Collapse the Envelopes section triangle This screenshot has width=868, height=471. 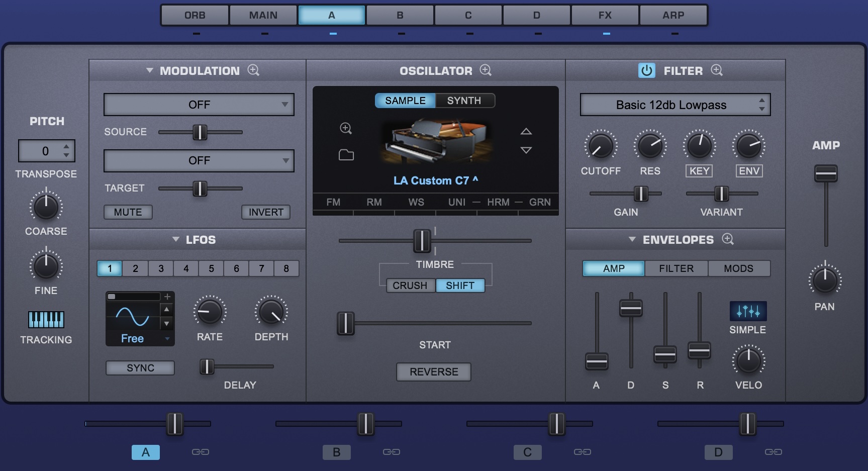(x=632, y=239)
